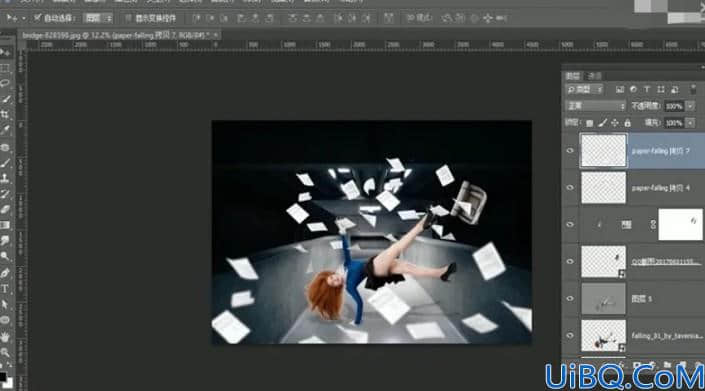Hide the falling_01_by_faestock layer

pos(570,336)
